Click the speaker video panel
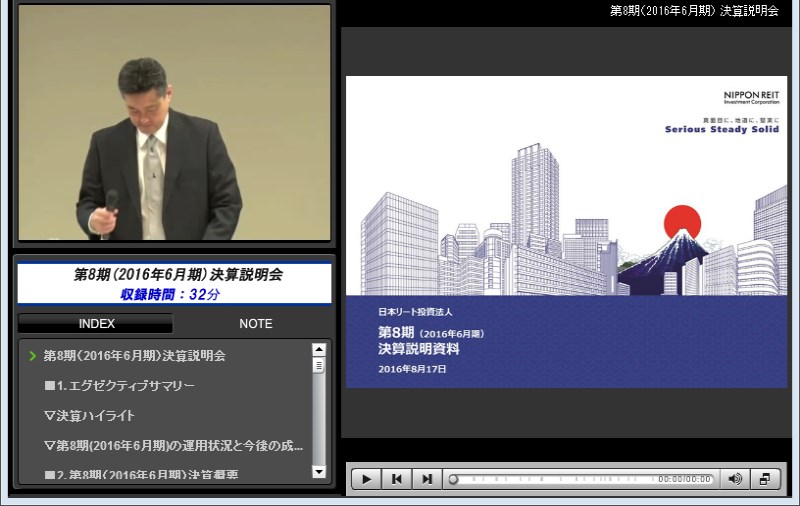Viewport: 800px width, 506px height. pyautogui.click(x=174, y=122)
